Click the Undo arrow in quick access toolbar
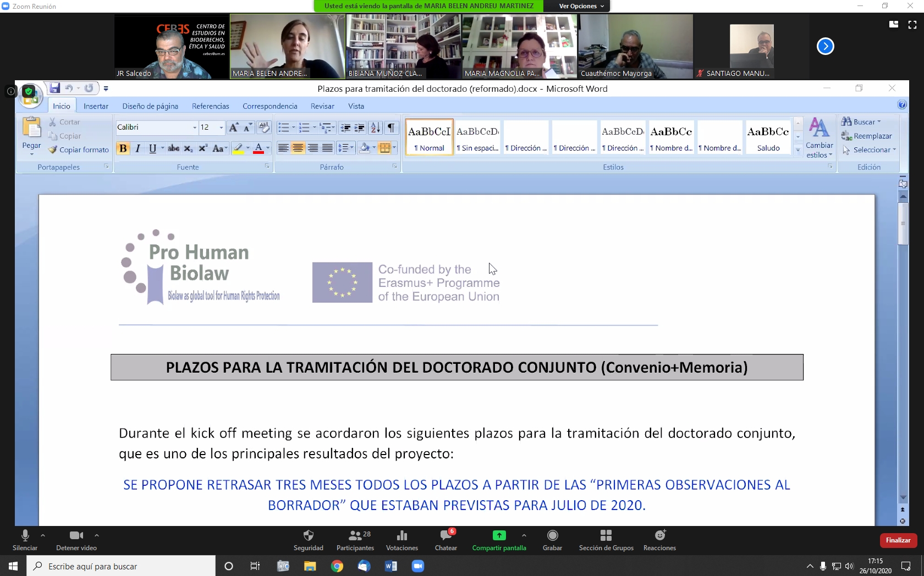The image size is (924, 576). (69, 88)
